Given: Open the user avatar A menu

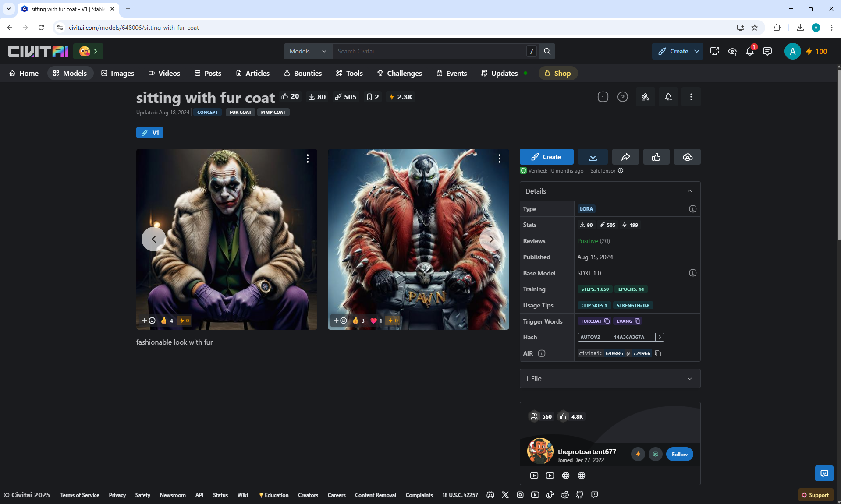Looking at the screenshot, I should pos(792,51).
